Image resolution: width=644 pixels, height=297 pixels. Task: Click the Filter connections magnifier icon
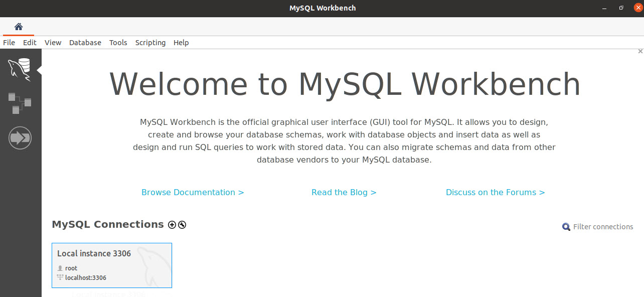pos(566,227)
